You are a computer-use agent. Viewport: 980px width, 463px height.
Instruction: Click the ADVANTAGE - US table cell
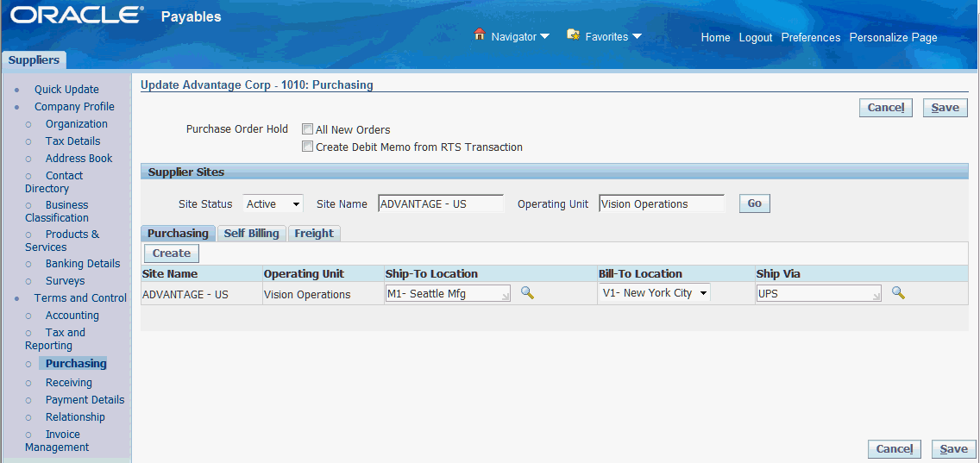[185, 294]
